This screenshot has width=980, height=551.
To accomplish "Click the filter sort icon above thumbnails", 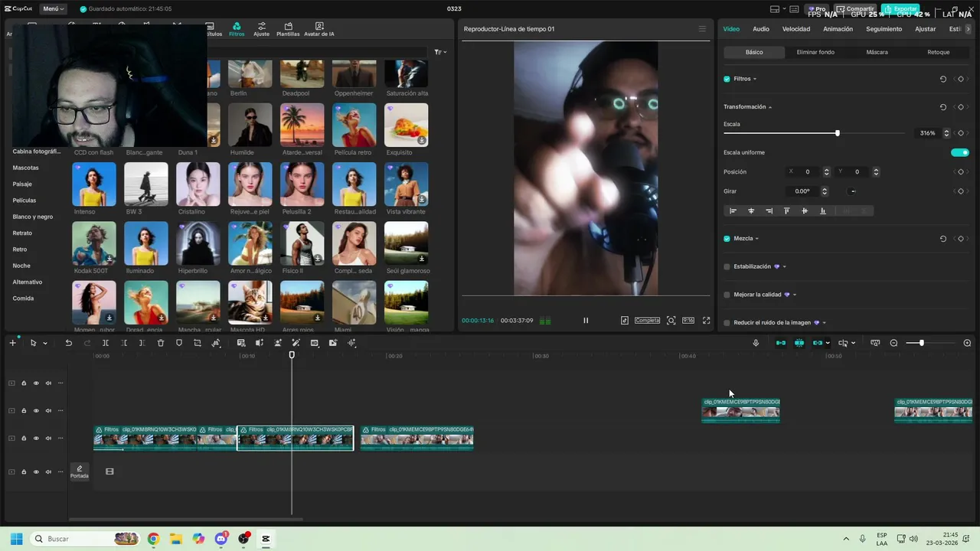I will coord(439,52).
